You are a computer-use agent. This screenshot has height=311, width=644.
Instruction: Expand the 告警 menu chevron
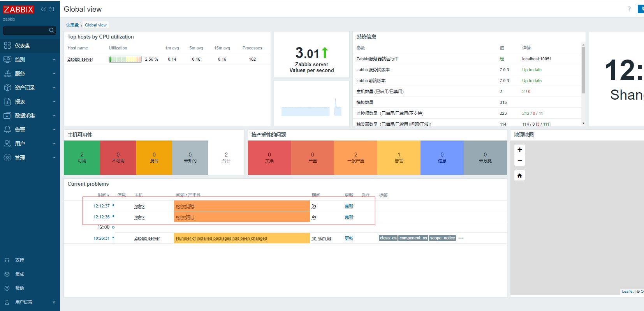[54, 130]
